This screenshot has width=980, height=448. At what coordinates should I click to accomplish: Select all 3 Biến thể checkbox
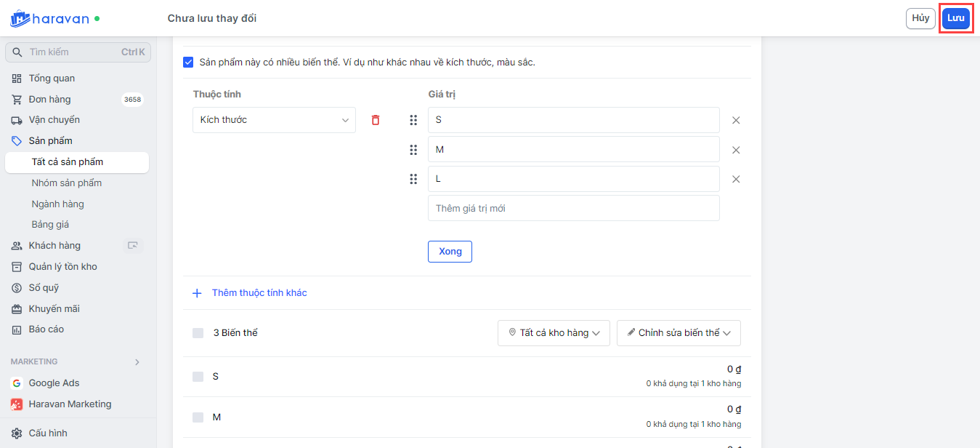(x=198, y=333)
